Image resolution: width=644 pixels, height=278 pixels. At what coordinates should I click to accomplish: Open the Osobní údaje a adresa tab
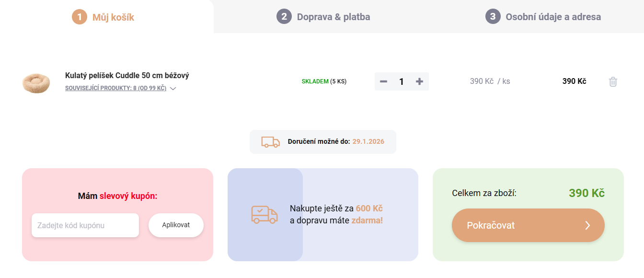point(553,17)
